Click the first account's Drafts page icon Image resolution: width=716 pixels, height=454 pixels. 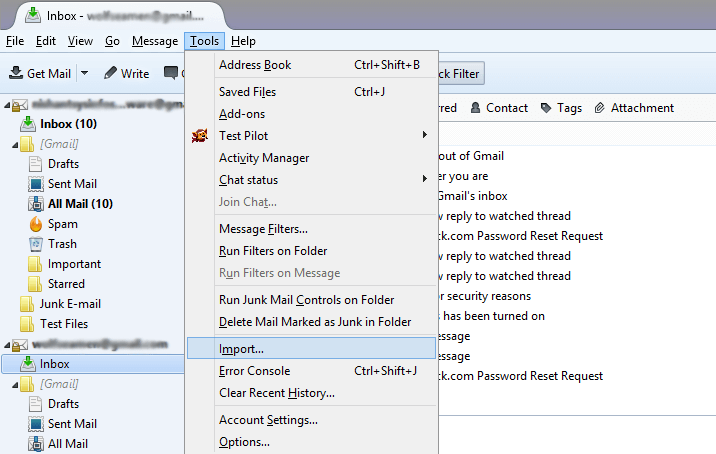[35, 164]
